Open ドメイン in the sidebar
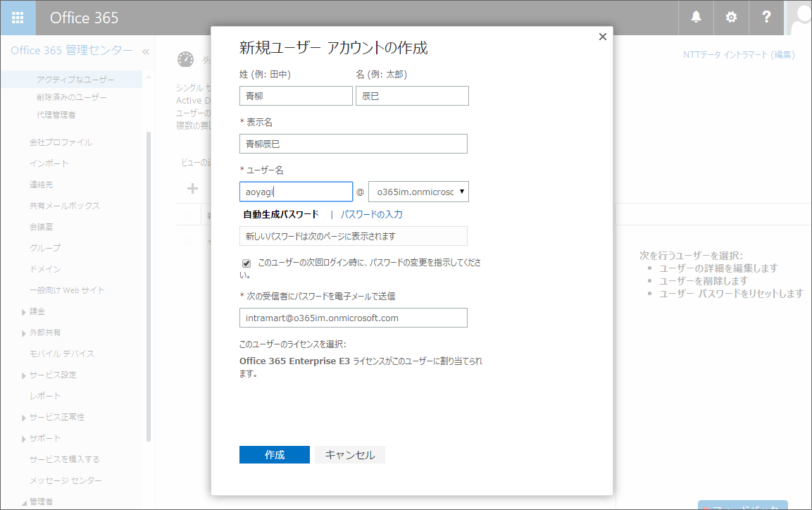Viewport: 812px width, 510px height. [x=45, y=269]
